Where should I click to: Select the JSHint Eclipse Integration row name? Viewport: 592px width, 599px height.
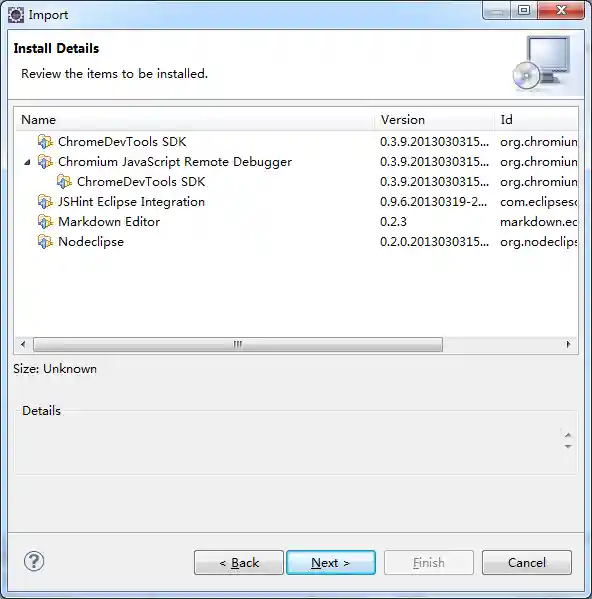pos(131,202)
